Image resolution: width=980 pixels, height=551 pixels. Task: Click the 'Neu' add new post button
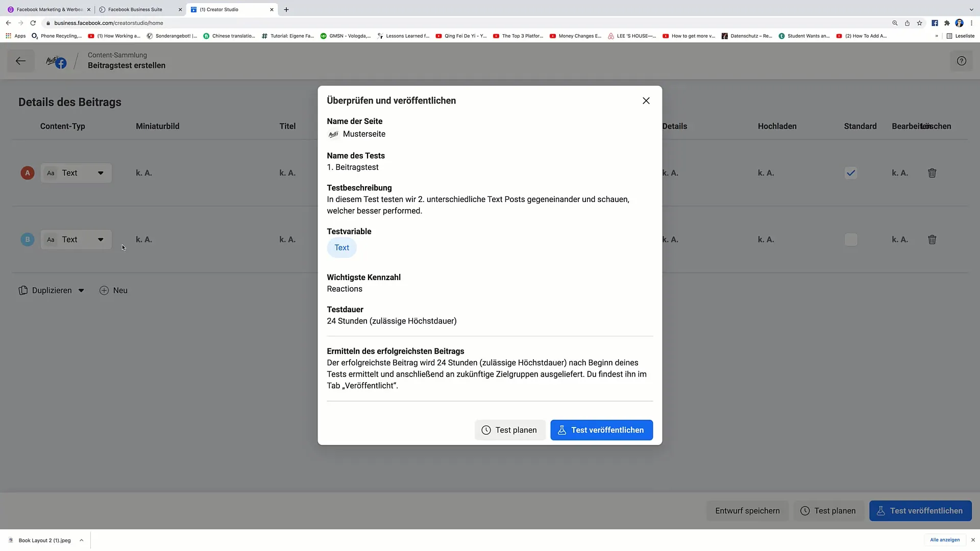[113, 290]
